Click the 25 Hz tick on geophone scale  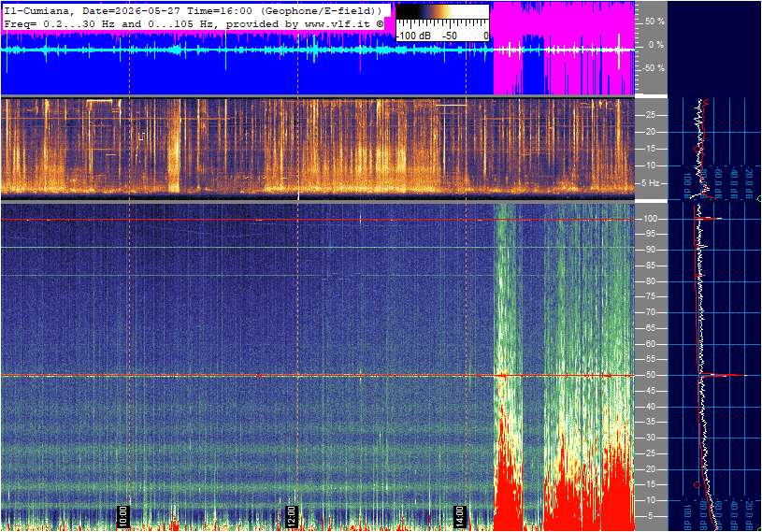click(650, 115)
